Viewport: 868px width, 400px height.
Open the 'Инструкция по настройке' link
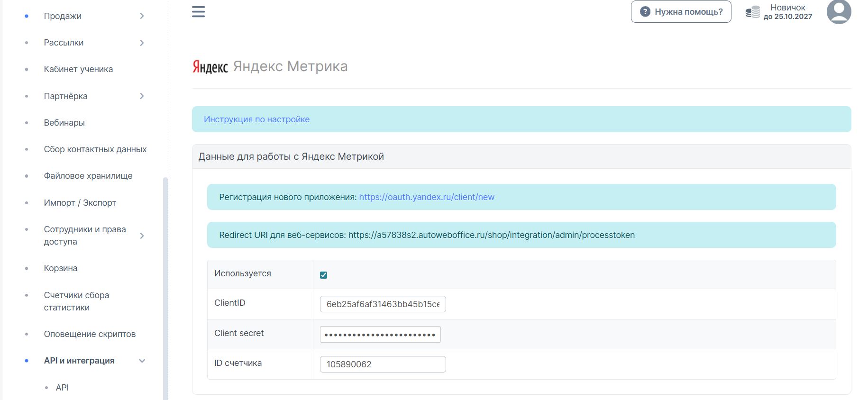[256, 119]
